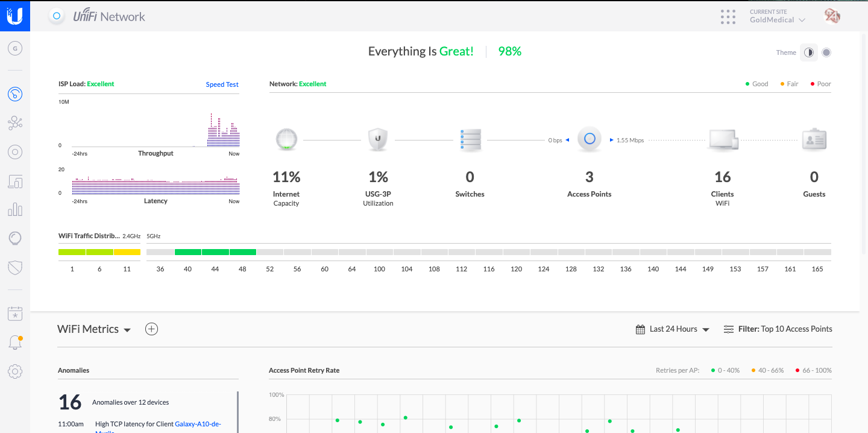Open the apps grid menu in header

[728, 17]
